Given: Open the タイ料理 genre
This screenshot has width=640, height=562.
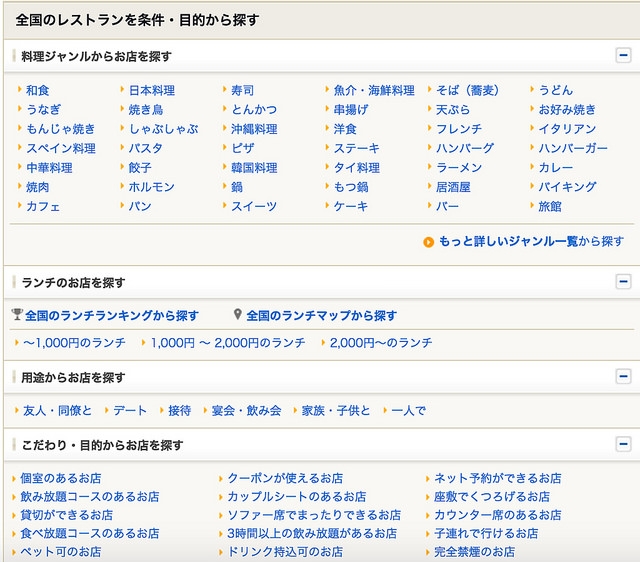Looking at the screenshot, I should (x=357, y=168).
